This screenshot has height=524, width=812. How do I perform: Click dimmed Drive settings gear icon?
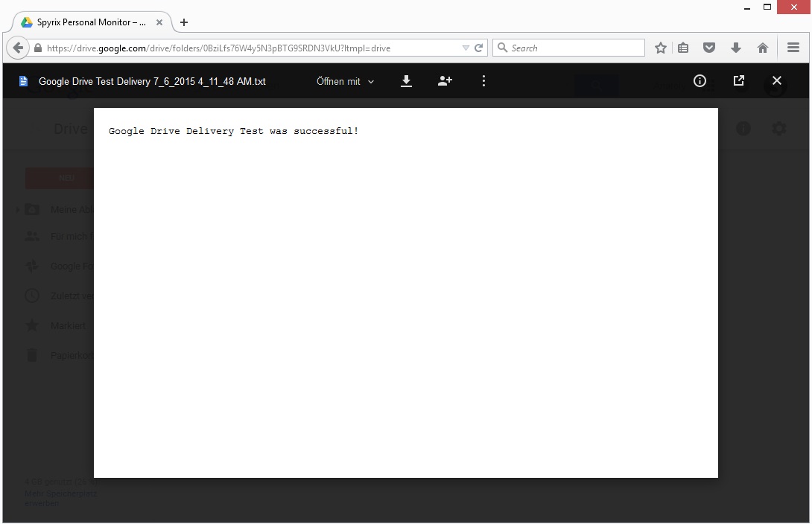778,128
